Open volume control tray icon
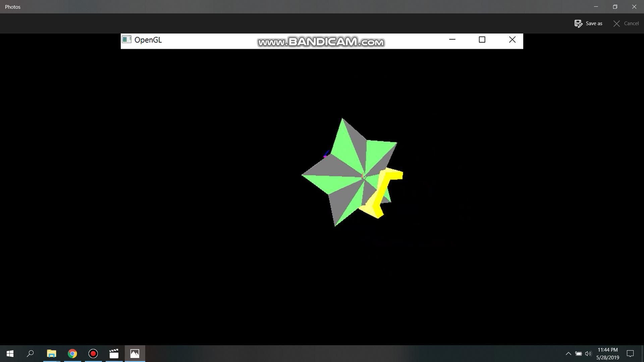 click(588, 354)
